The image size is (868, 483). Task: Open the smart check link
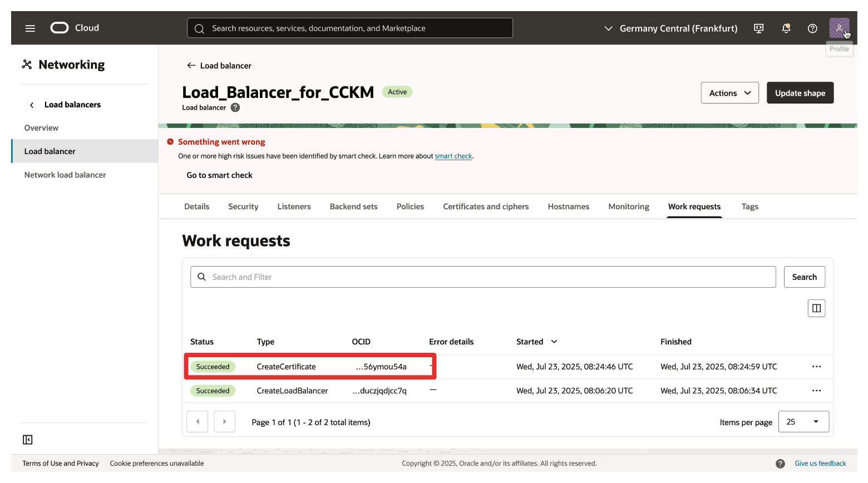453,156
